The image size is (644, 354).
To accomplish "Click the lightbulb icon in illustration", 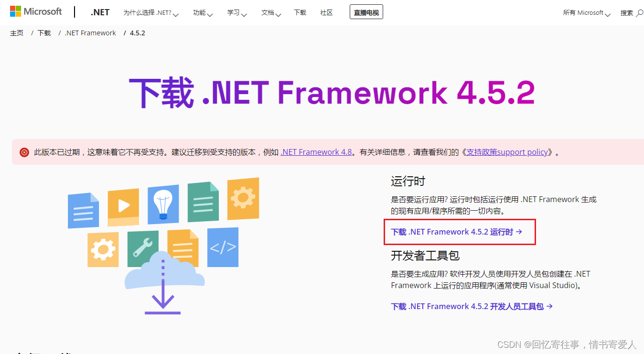I will tap(163, 204).
